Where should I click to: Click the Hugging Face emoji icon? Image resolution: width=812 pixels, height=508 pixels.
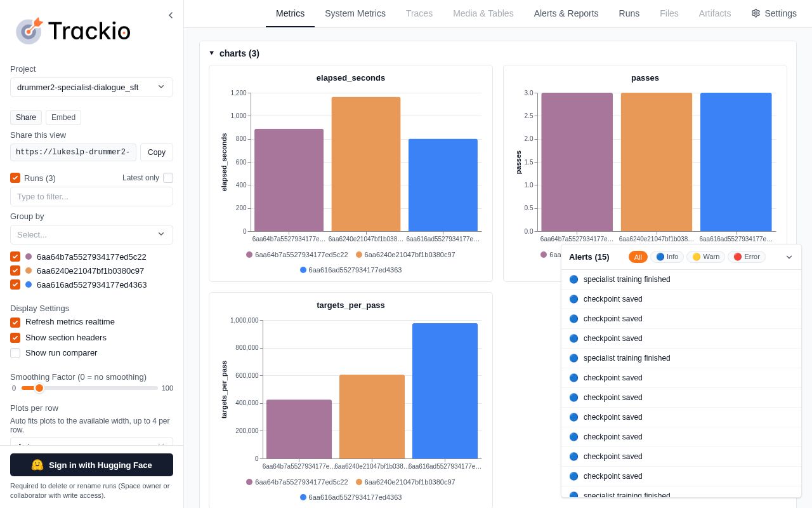[x=37, y=465]
